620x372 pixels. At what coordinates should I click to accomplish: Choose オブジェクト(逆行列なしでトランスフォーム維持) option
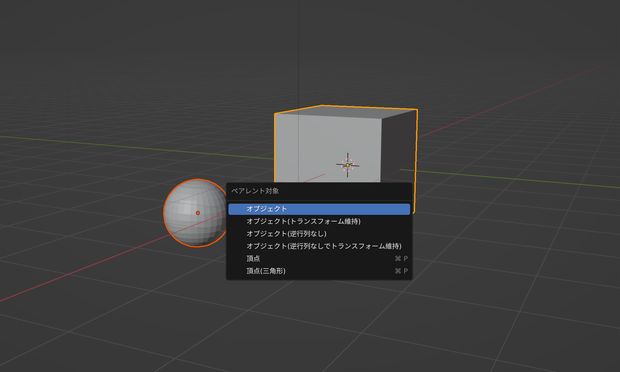[x=319, y=246]
